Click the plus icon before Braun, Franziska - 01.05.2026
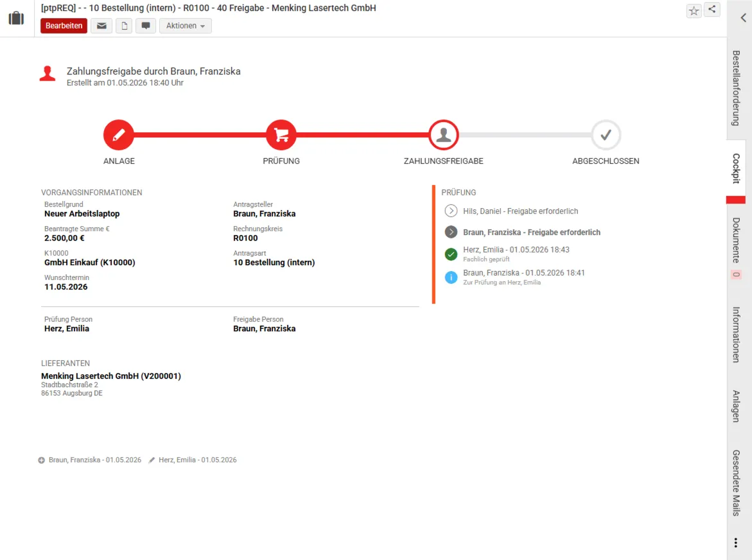 42,460
